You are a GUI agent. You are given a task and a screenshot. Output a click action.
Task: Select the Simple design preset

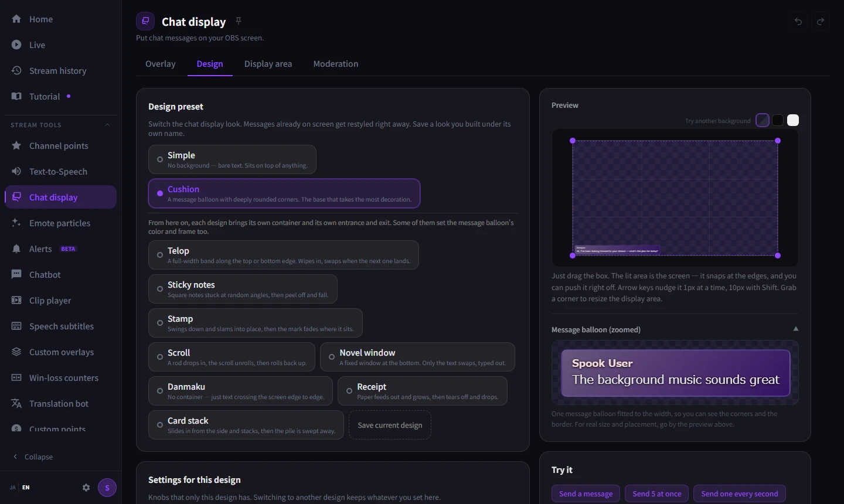point(232,159)
